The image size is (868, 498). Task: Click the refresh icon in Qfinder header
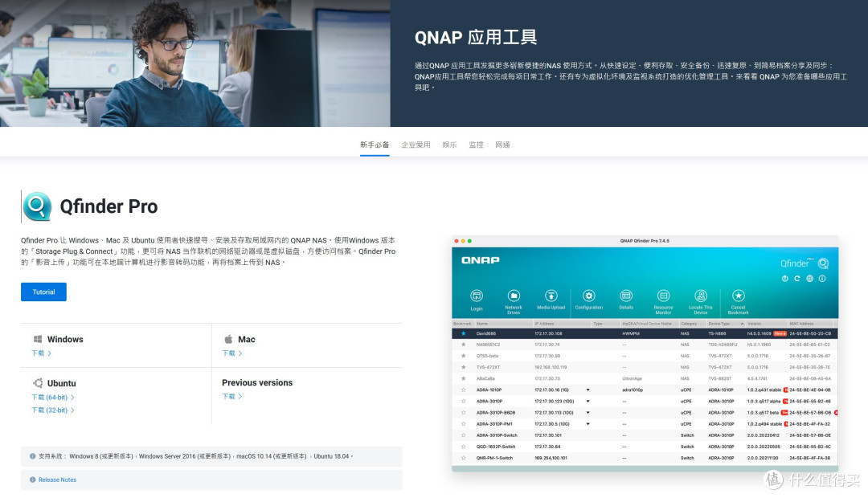click(x=797, y=279)
